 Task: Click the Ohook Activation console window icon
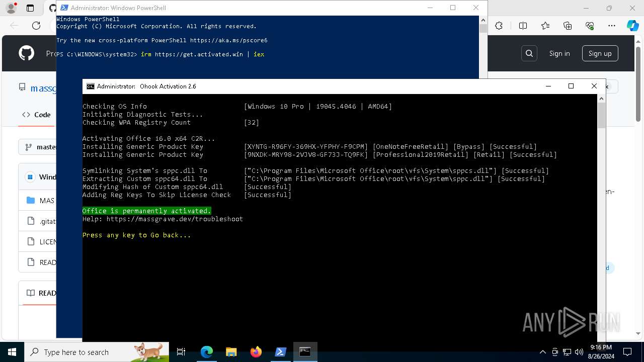tap(91, 86)
